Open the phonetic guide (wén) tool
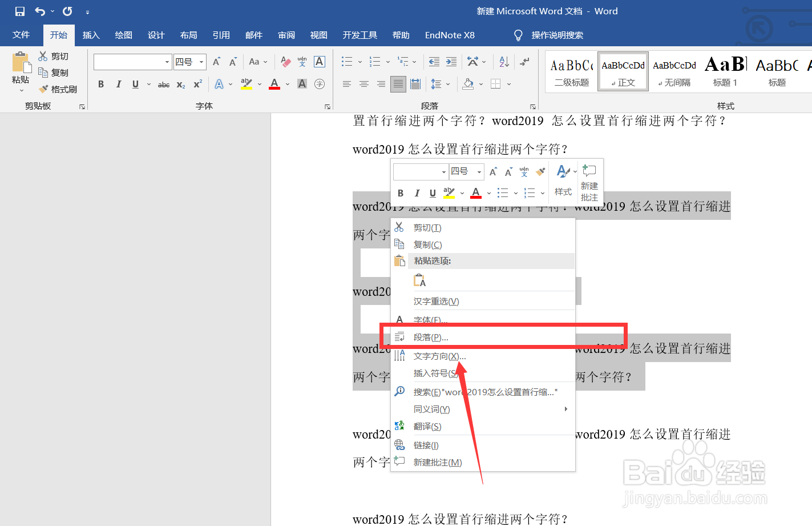Viewport: 812px width, 526px height. [302, 62]
